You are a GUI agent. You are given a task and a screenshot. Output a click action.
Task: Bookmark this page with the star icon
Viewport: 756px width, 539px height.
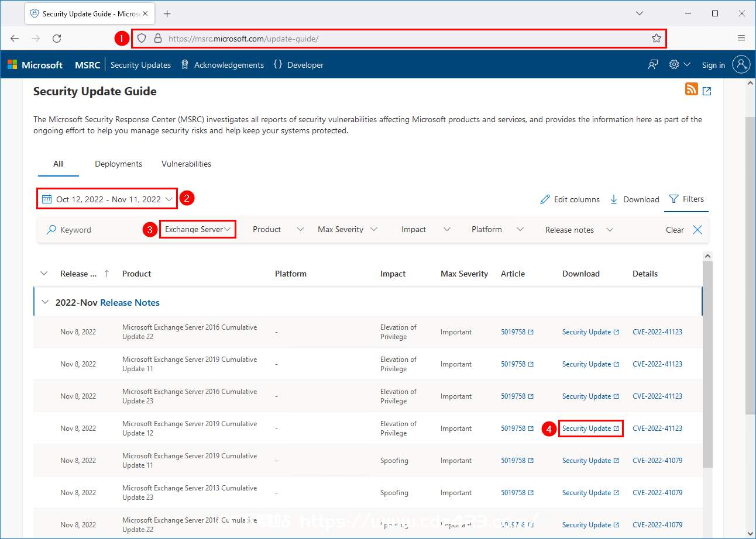(x=657, y=39)
